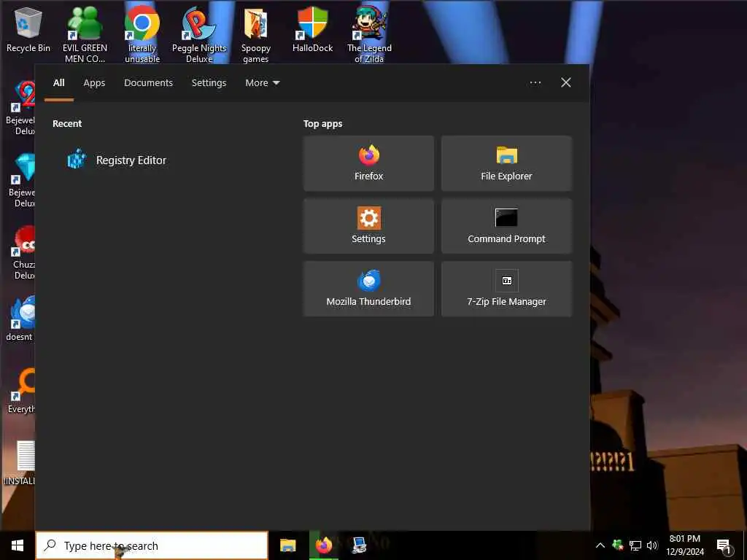The image size is (747, 560).
Task: Launch the Mozilla Thunderbird tile
Action: coord(368,289)
